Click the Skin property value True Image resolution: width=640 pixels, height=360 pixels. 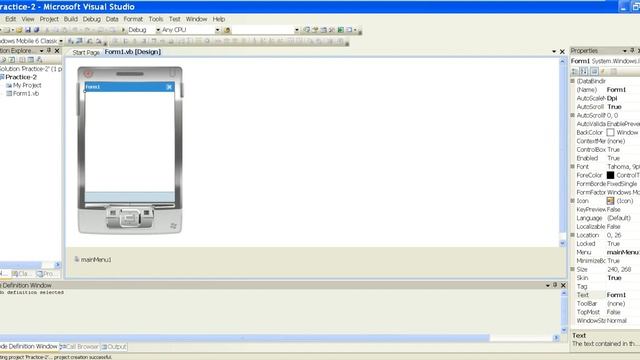[x=614, y=278]
